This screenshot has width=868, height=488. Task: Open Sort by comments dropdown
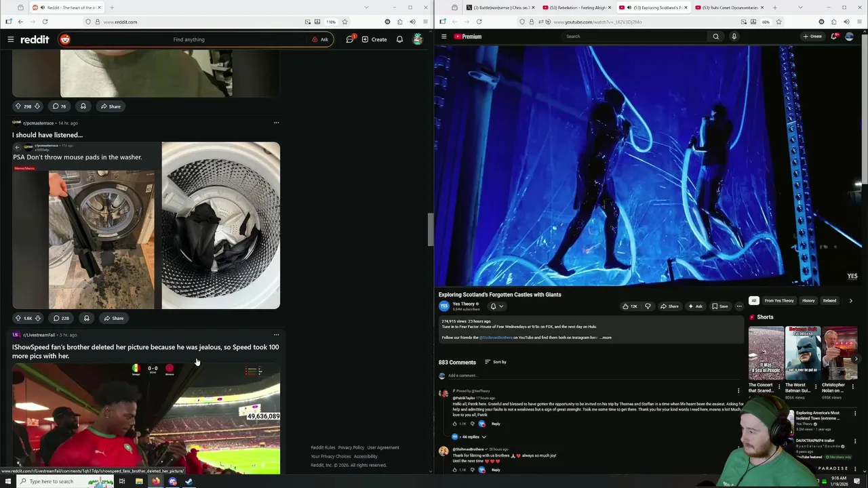[496, 362]
